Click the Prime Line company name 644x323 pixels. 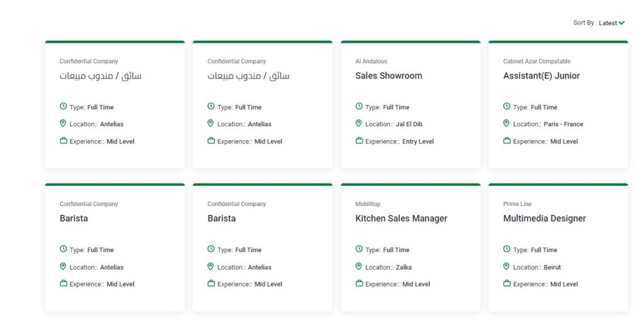(x=518, y=204)
